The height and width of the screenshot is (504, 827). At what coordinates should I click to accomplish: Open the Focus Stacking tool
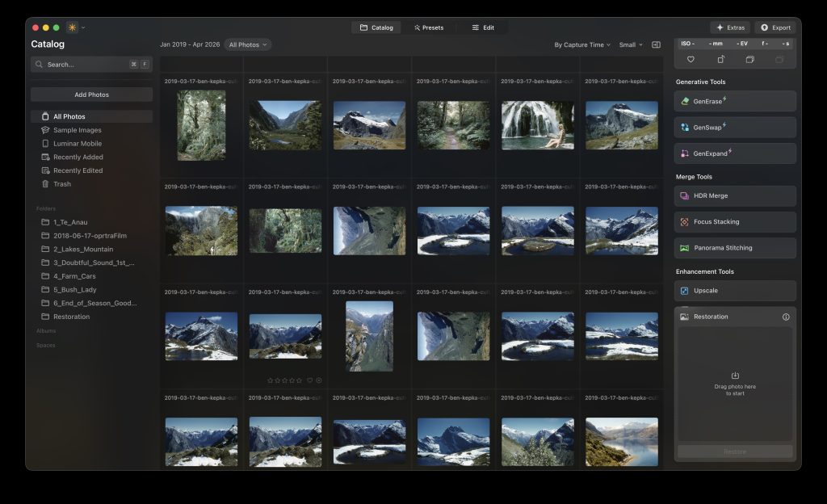coord(733,221)
